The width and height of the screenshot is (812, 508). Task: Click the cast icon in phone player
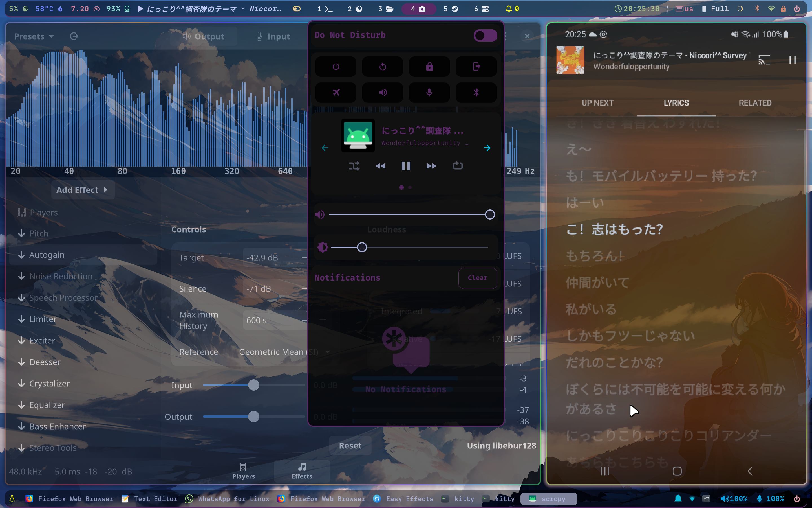[764, 60]
